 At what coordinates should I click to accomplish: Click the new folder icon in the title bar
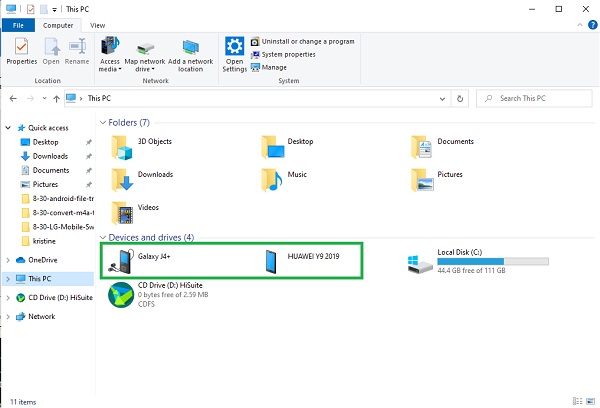pos(44,9)
